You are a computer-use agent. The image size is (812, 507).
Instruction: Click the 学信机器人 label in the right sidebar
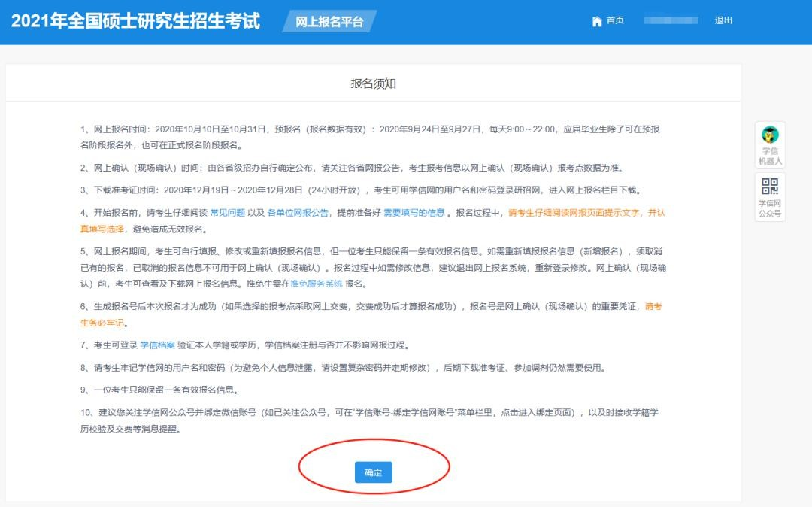(x=769, y=155)
